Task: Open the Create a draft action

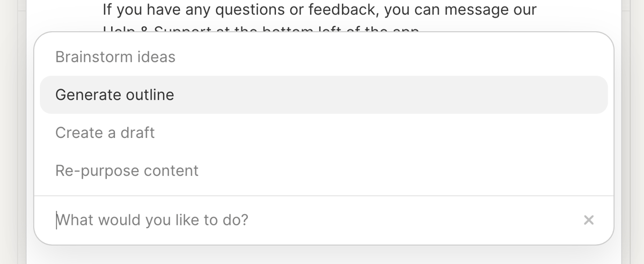Action: [105, 133]
